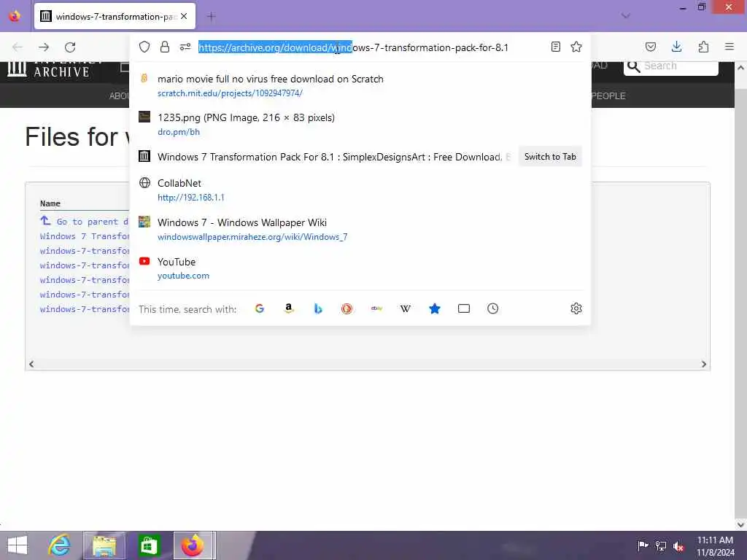Screen dimensions: 747x560
Task: Launch Internet Explorer from the taskbar
Action: pyautogui.click(x=60, y=545)
